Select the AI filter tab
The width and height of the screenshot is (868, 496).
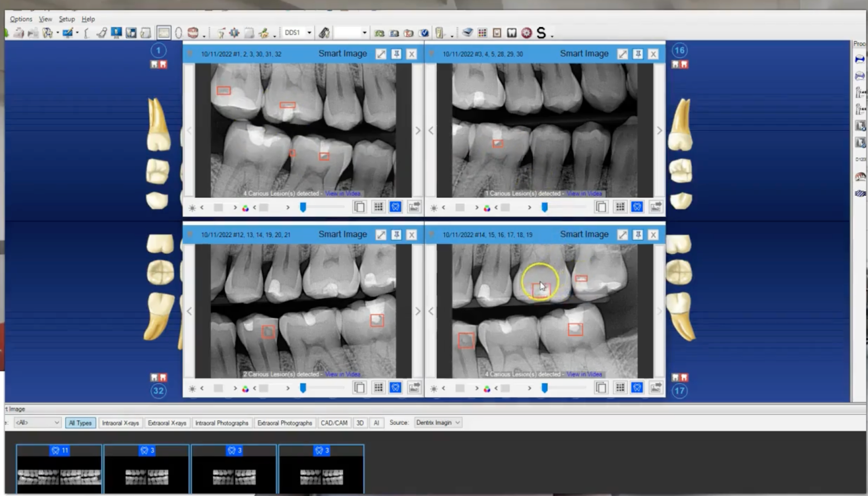376,423
